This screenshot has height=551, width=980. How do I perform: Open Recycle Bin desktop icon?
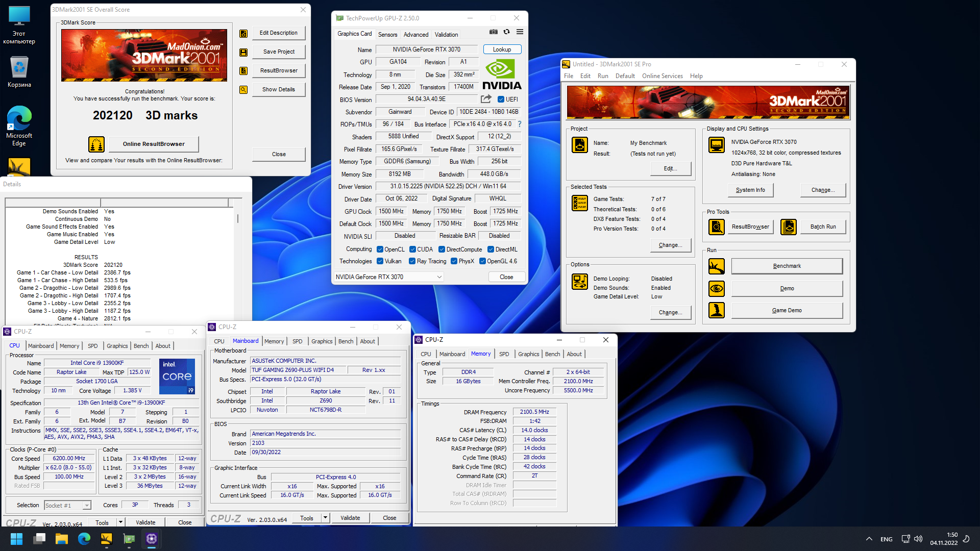pyautogui.click(x=19, y=72)
